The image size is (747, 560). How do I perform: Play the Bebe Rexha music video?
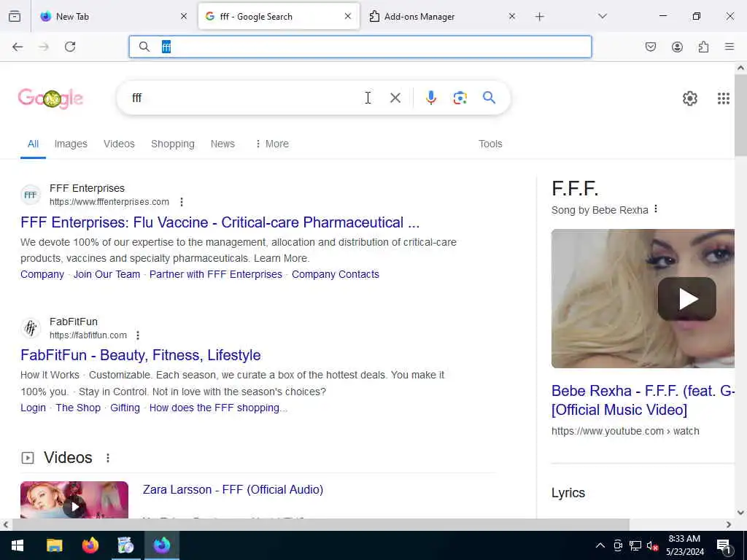686,299
